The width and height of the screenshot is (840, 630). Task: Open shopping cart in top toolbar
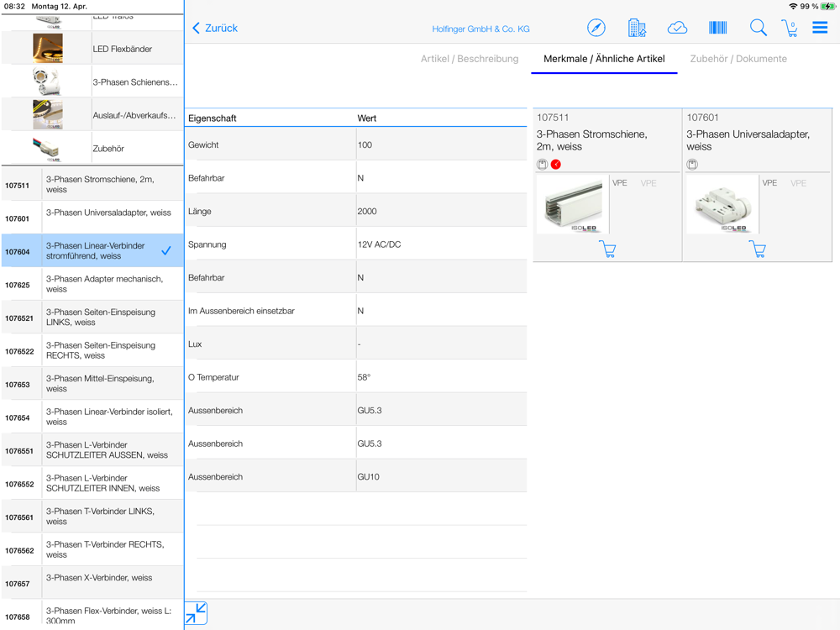pyautogui.click(x=790, y=28)
